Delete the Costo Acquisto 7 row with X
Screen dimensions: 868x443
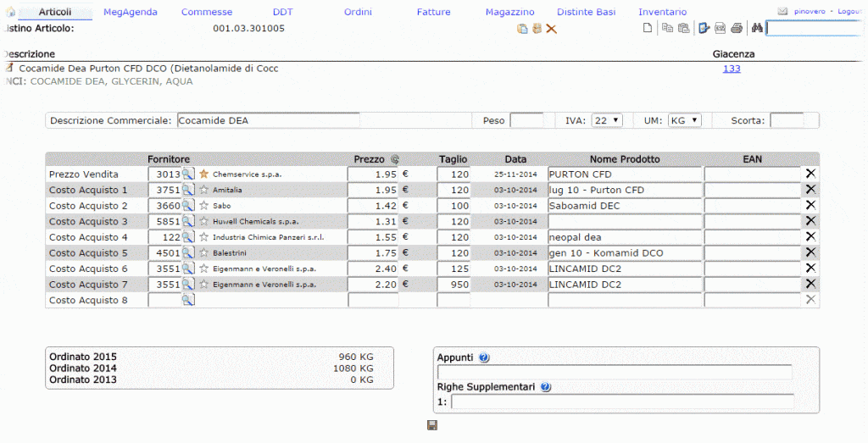click(x=810, y=284)
